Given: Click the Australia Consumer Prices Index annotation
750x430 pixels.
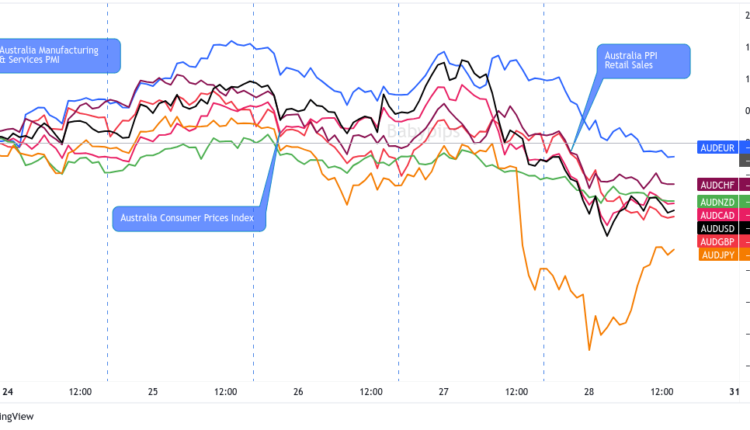Looking at the screenshot, I should pyautogui.click(x=187, y=217).
